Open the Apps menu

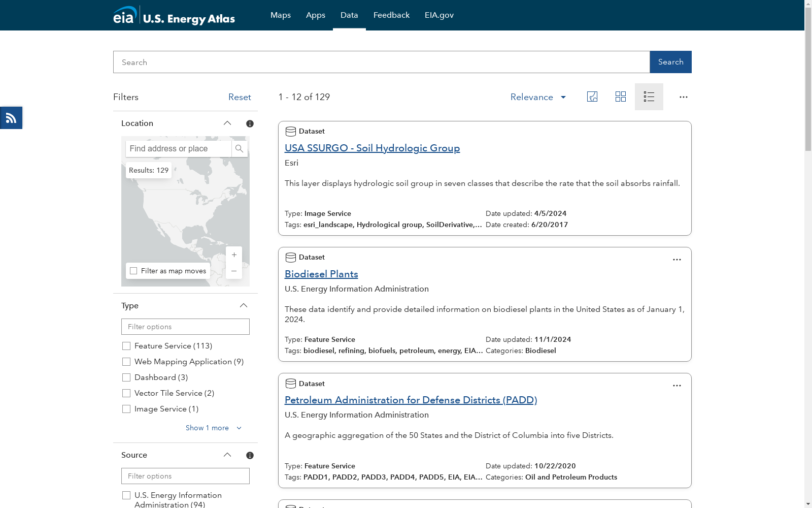point(316,15)
